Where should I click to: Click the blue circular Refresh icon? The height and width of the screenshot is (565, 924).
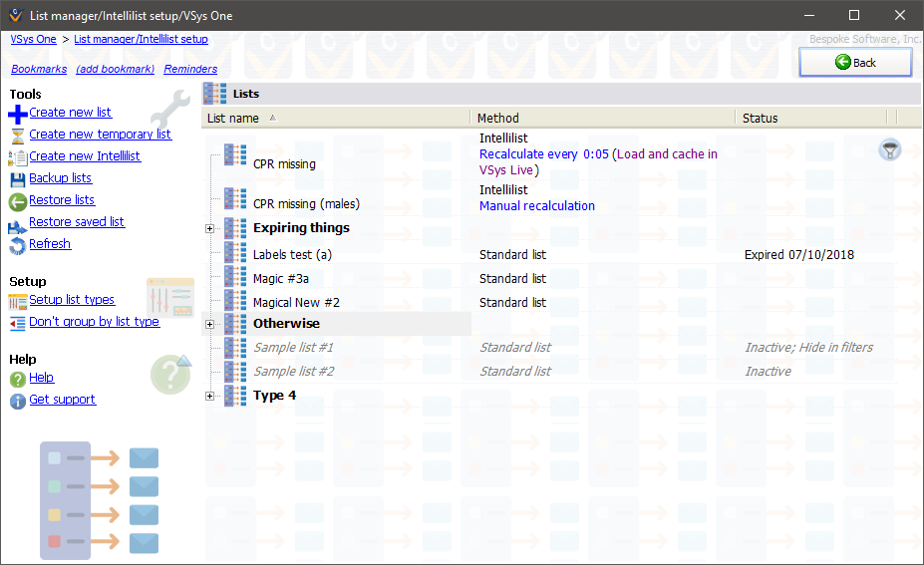(x=18, y=246)
